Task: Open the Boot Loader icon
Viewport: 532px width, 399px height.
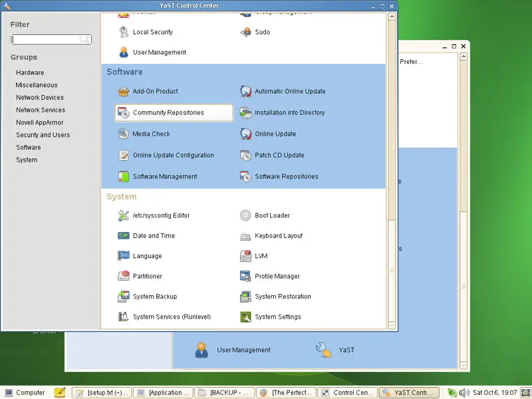Action: pyautogui.click(x=245, y=215)
